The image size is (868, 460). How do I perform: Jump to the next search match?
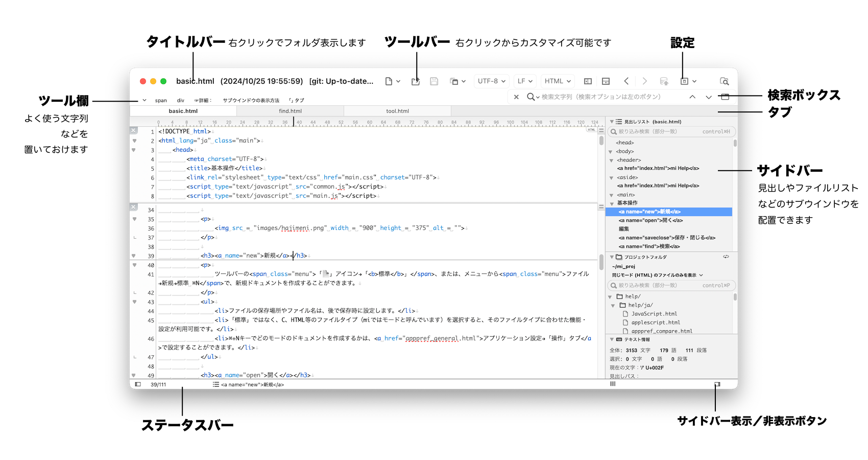coord(709,97)
